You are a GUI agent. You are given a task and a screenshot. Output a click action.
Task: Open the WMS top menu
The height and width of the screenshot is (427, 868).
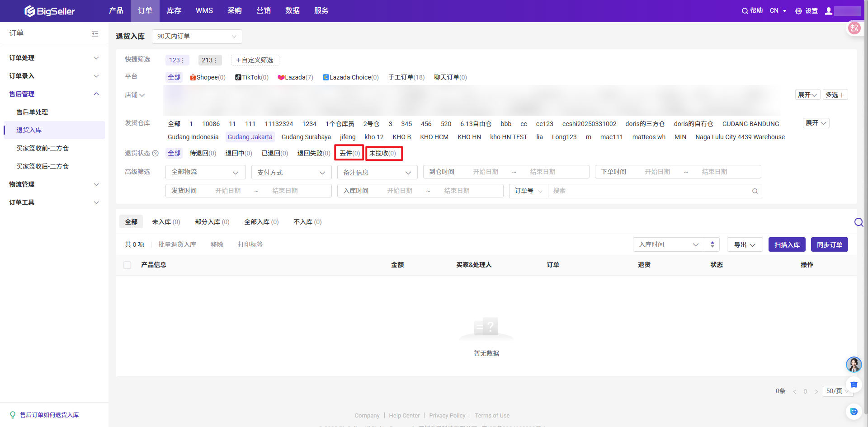pyautogui.click(x=204, y=11)
